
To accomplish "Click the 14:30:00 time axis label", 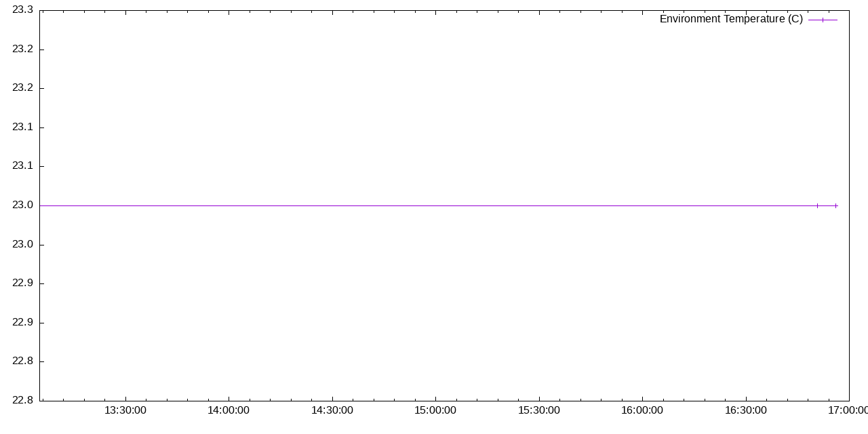I will click(x=332, y=410).
